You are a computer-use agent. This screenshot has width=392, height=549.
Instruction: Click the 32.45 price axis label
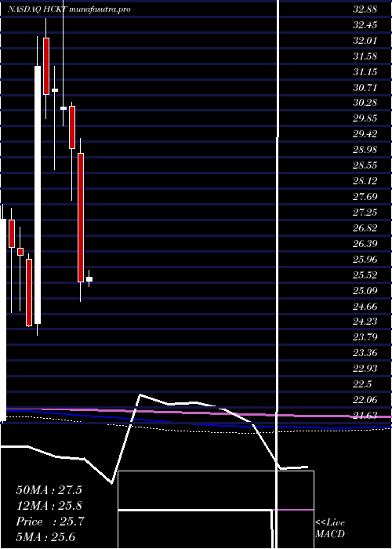click(x=365, y=25)
